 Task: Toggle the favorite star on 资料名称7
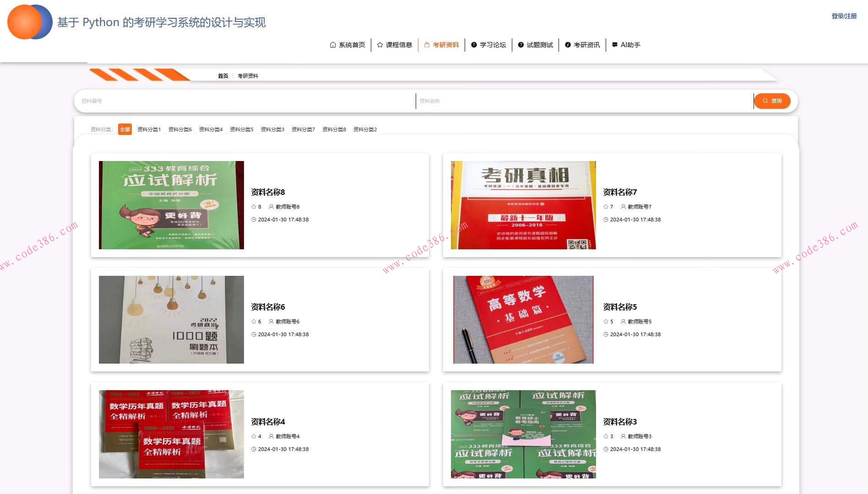pyautogui.click(x=605, y=206)
